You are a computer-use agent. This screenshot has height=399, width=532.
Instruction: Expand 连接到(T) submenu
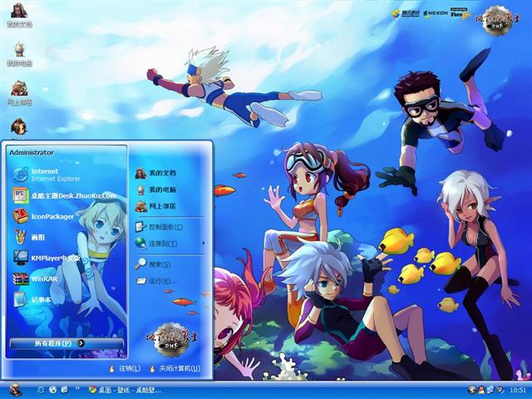click(170, 244)
